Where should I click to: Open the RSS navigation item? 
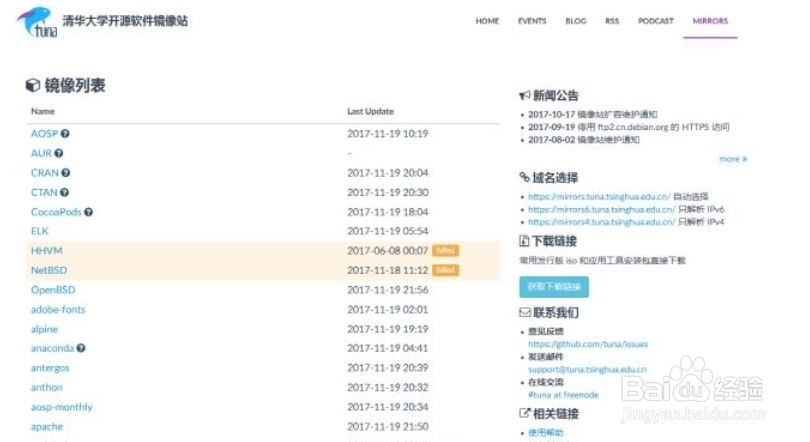[x=612, y=21]
